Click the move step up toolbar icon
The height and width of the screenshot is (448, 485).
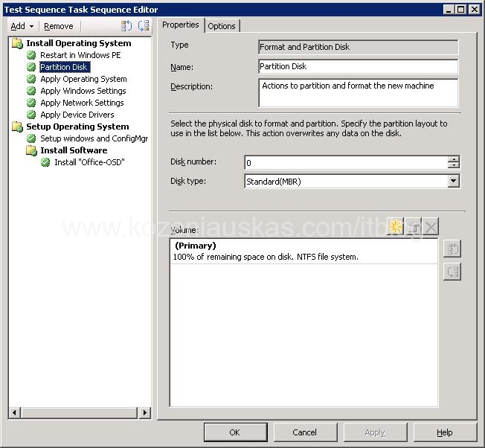[x=126, y=26]
